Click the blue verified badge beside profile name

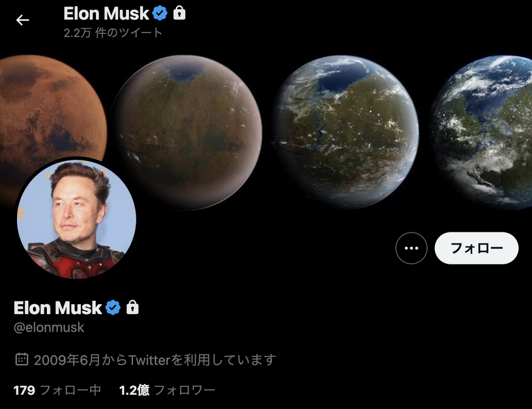coord(113,307)
